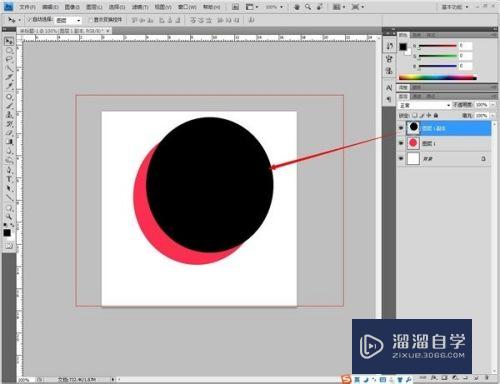This screenshot has width=500, height=384.
Task: Select the Pen tool
Action: pos(9,170)
